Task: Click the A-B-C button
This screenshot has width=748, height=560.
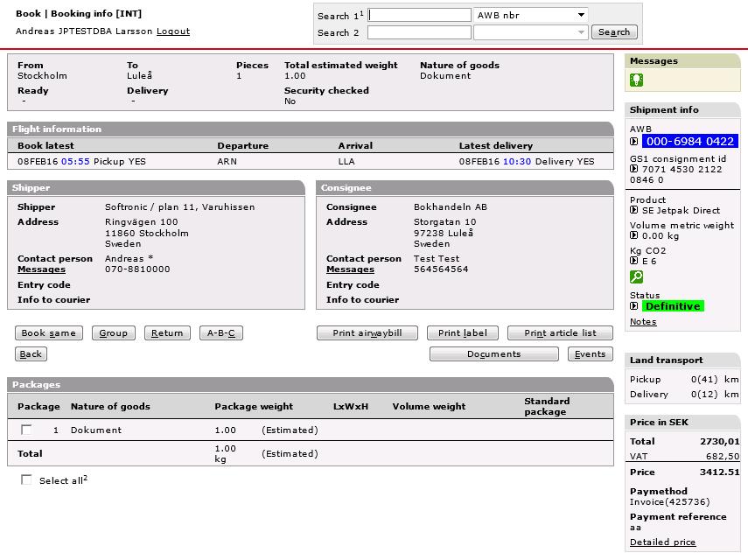Action: [x=221, y=333]
